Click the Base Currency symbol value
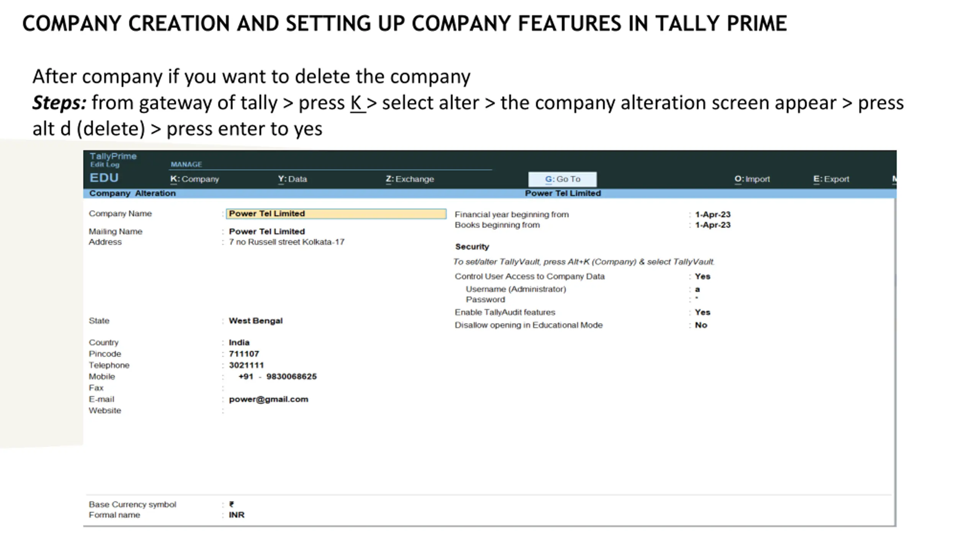This screenshot has height=551, width=980. coord(232,504)
